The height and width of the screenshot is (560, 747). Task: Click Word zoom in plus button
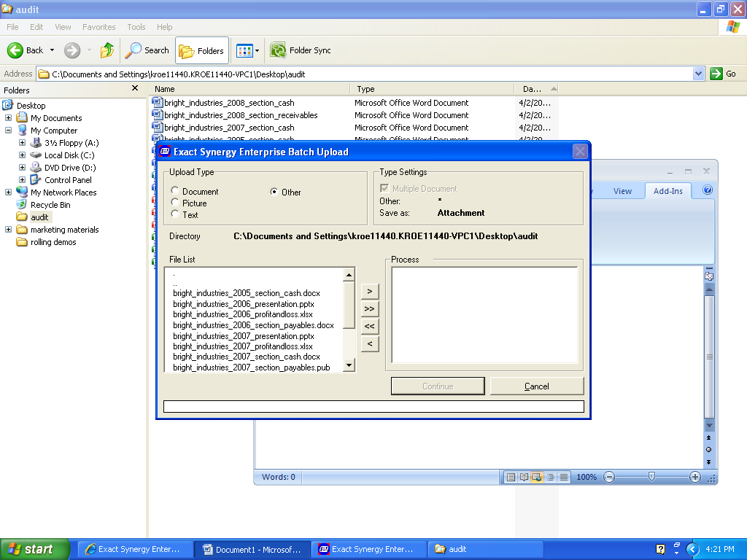[x=695, y=477]
